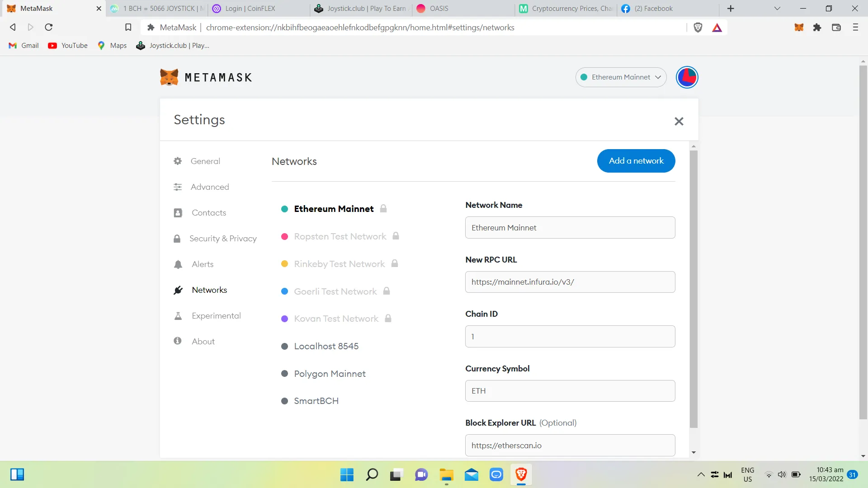This screenshot has height=488, width=868.
Task: Select Goerli Test Network
Action: pos(335,291)
